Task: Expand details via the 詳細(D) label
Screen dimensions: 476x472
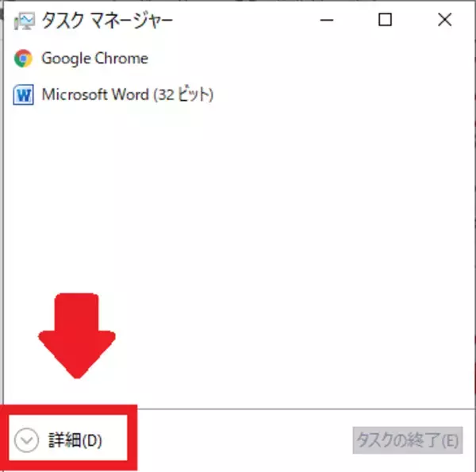Action: (75, 439)
